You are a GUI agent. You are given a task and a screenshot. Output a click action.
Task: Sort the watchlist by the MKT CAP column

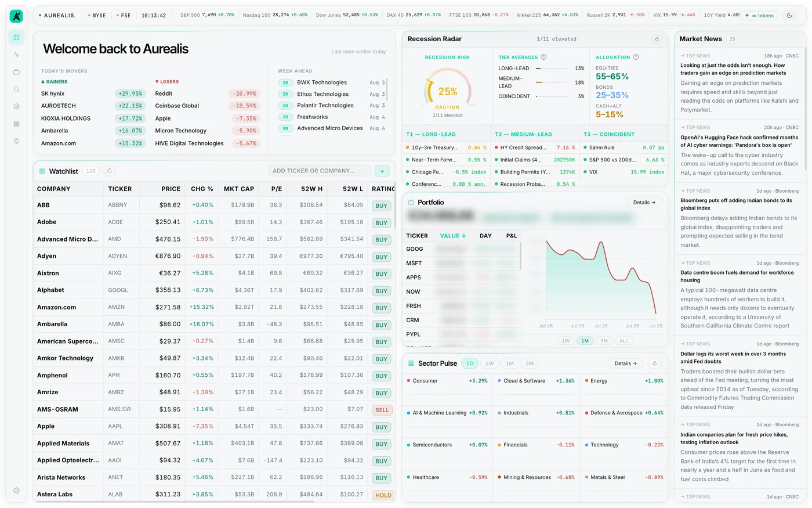pyautogui.click(x=239, y=189)
